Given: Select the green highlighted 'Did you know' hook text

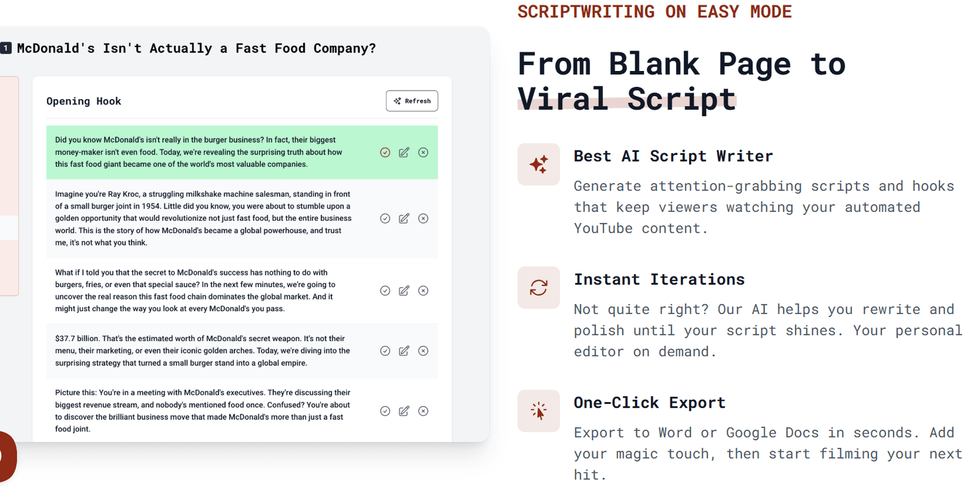Looking at the screenshot, I should coord(199,152).
